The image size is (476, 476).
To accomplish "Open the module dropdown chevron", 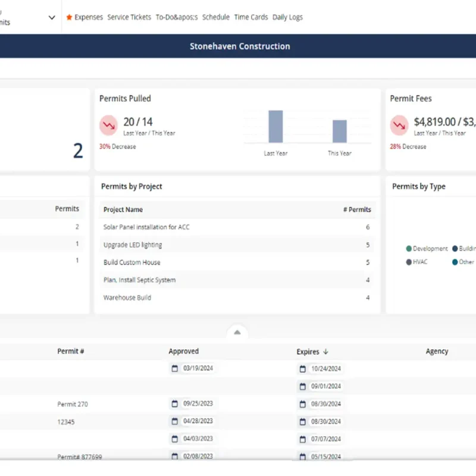I will [52, 18].
